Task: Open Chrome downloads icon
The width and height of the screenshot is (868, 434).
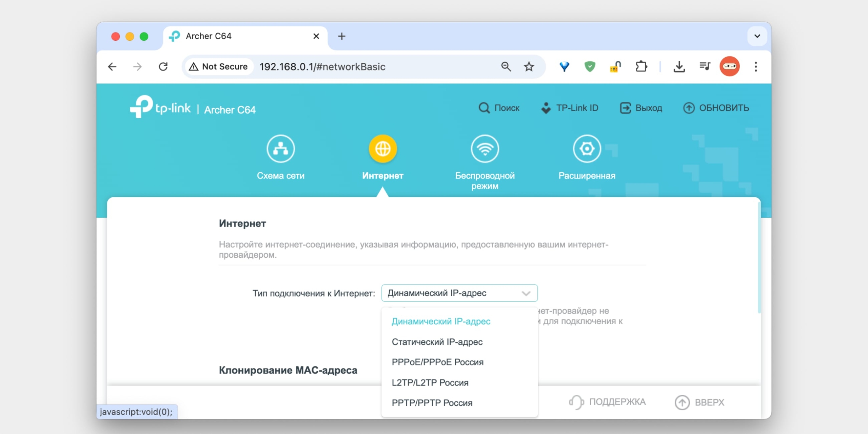Action: (679, 66)
